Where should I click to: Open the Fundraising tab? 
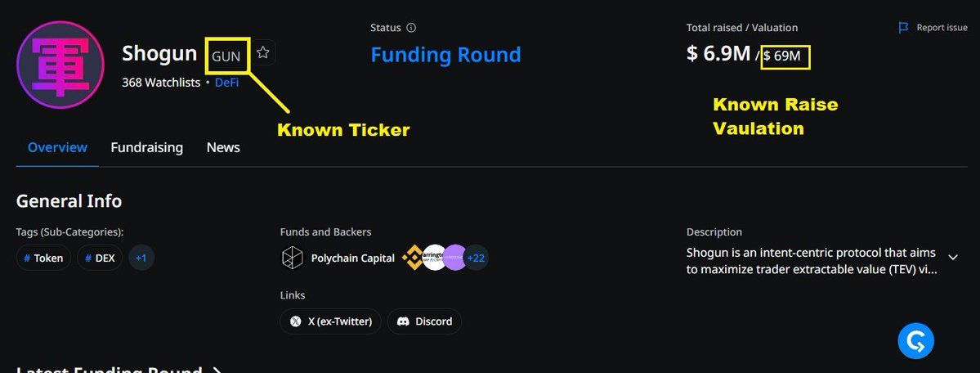pyautogui.click(x=147, y=147)
